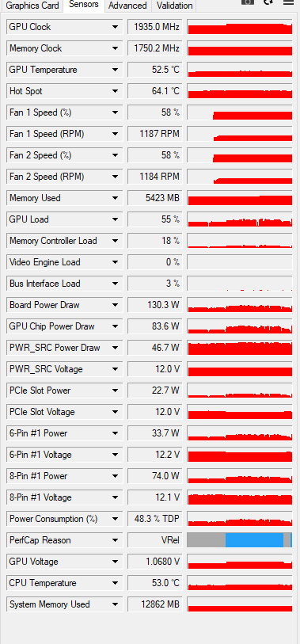
Task: Expand Memory Controller Load dropdown
Action: [x=115, y=241]
